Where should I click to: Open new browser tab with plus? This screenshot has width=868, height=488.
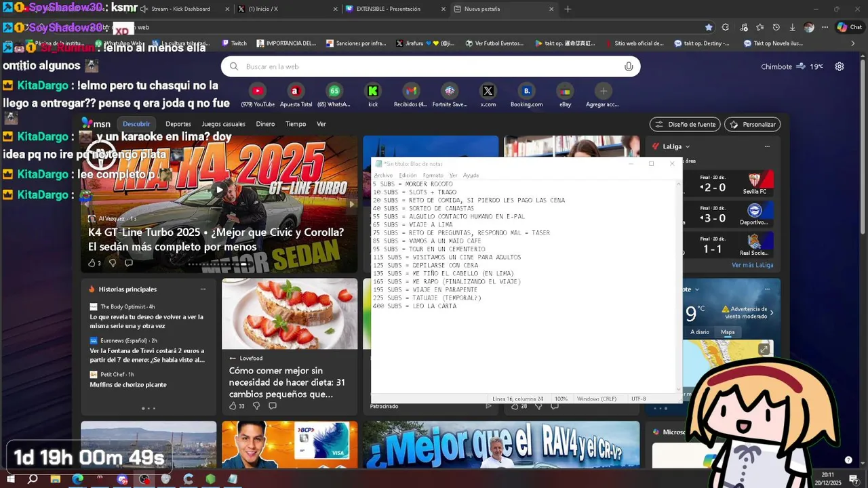tap(568, 9)
